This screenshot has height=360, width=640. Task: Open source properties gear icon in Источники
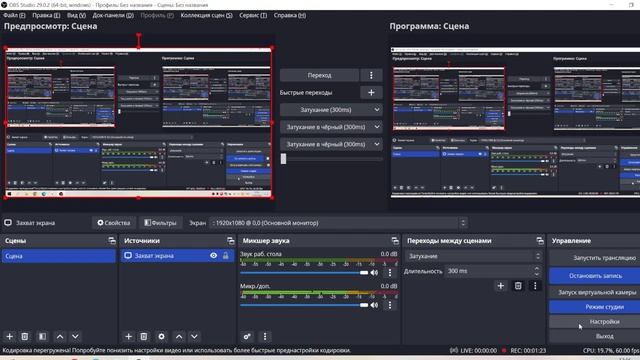point(162,336)
